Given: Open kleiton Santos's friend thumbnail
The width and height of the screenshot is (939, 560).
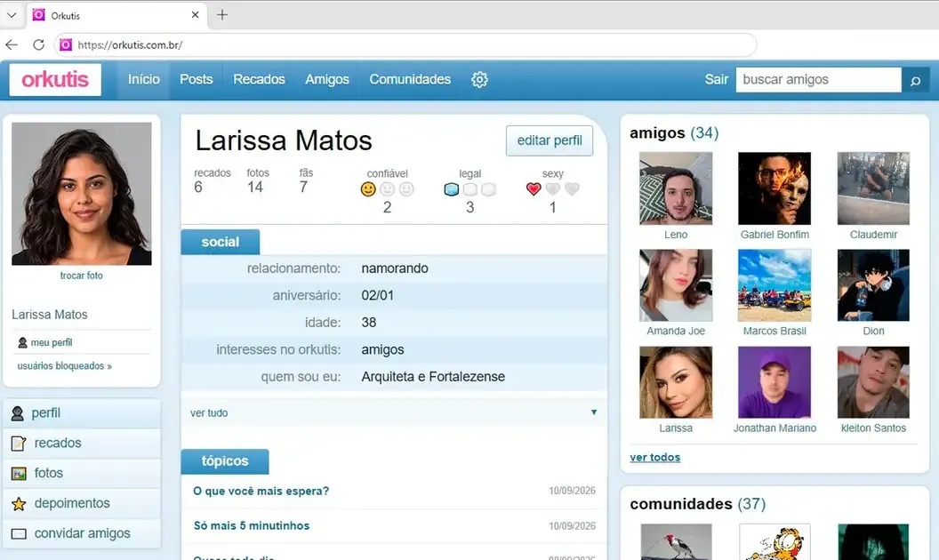Looking at the screenshot, I should (x=873, y=382).
